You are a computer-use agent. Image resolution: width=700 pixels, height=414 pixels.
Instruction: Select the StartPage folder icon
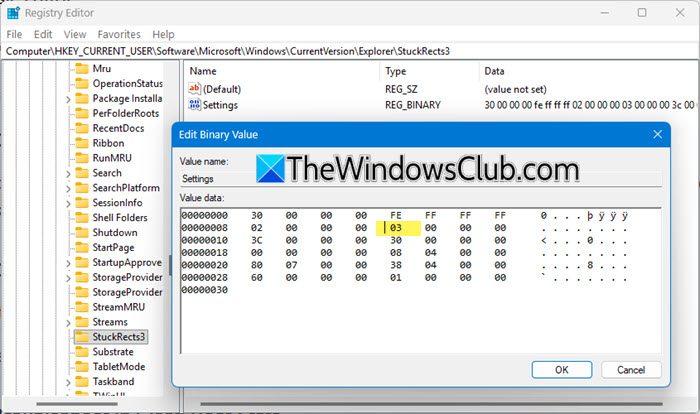(x=82, y=247)
